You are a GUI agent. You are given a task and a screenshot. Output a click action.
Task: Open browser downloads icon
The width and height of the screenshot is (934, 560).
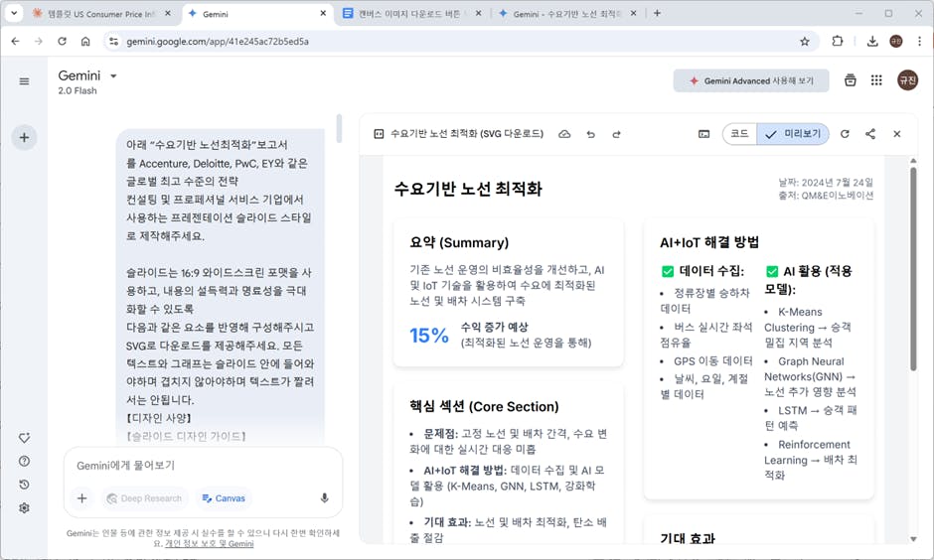click(x=872, y=41)
